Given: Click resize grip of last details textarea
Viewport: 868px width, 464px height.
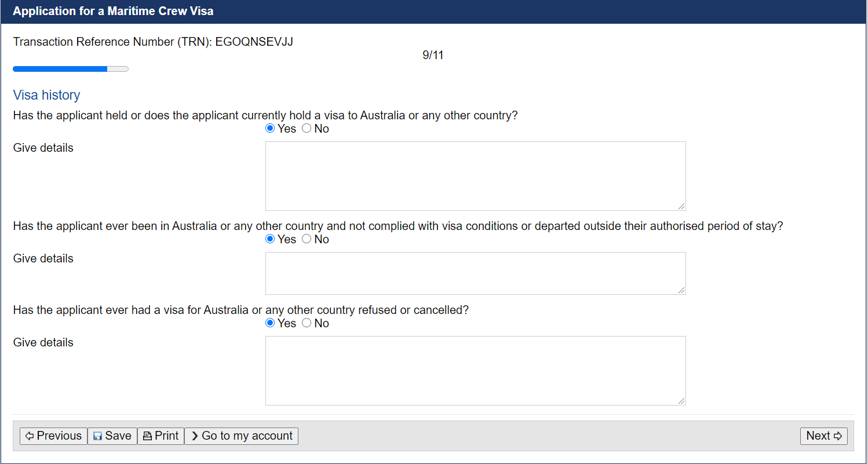Looking at the screenshot, I should 681,401.
